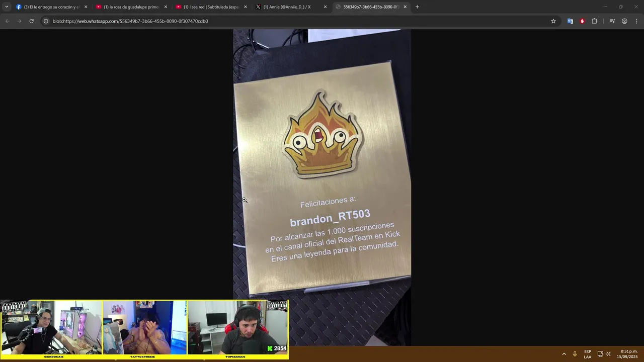
Task: Switch to the Facebook 'El le entrego su corazón' tab
Action: click(x=52, y=7)
